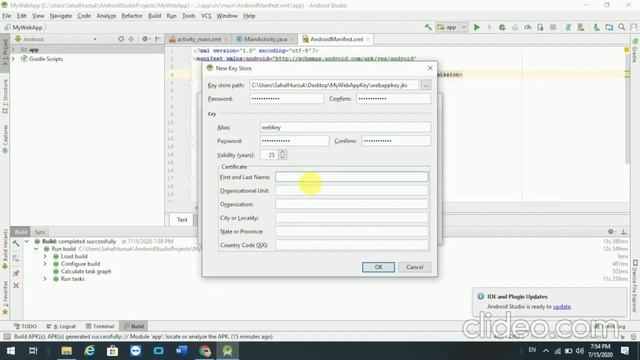Click the Debug app bug icon
This screenshot has width=640, height=360.
point(502,27)
